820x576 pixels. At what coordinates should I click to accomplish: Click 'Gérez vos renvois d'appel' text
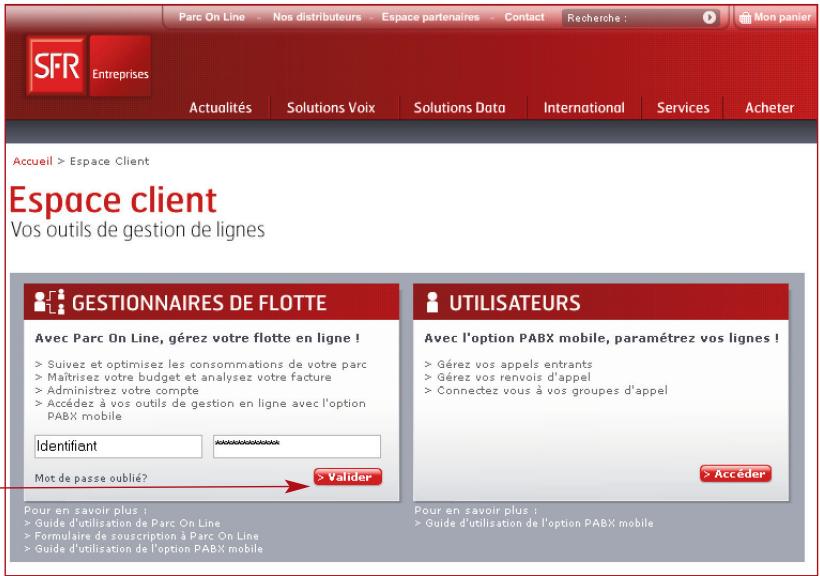[x=514, y=377]
